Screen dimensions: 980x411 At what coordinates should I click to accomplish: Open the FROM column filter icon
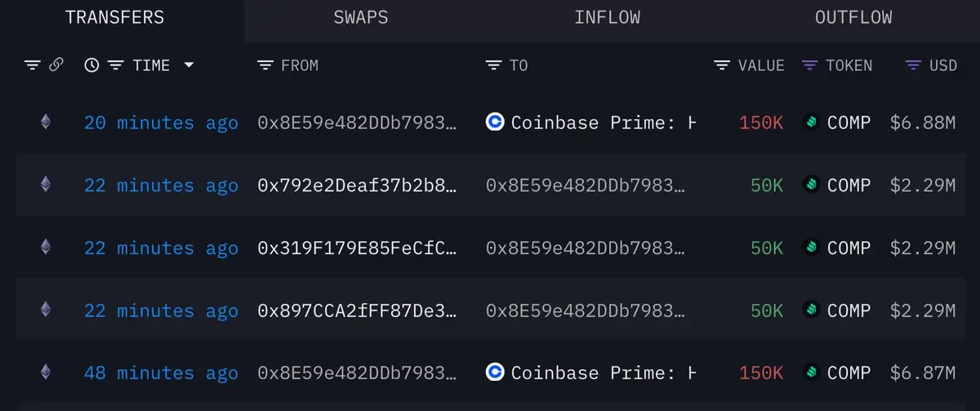(265, 65)
